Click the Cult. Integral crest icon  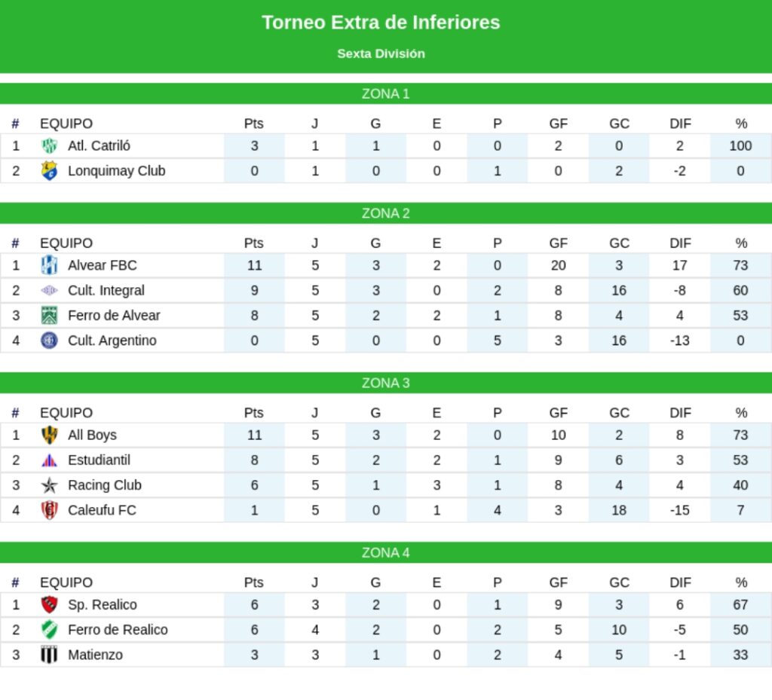pos(49,290)
